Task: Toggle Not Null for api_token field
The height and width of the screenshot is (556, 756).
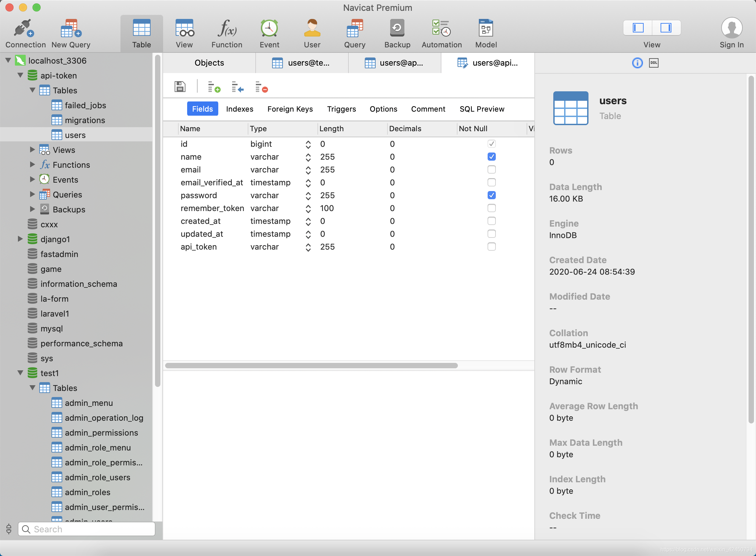Action: (x=491, y=247)
